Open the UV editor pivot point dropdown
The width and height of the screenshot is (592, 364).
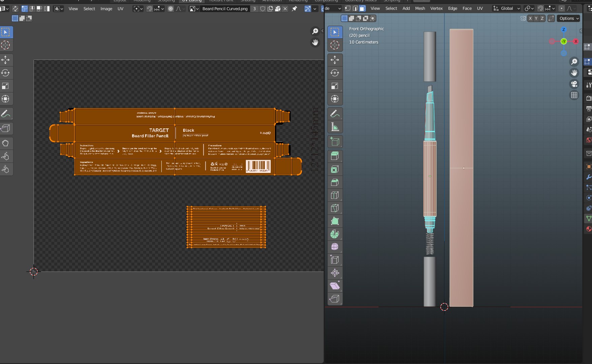coord(138,9)
